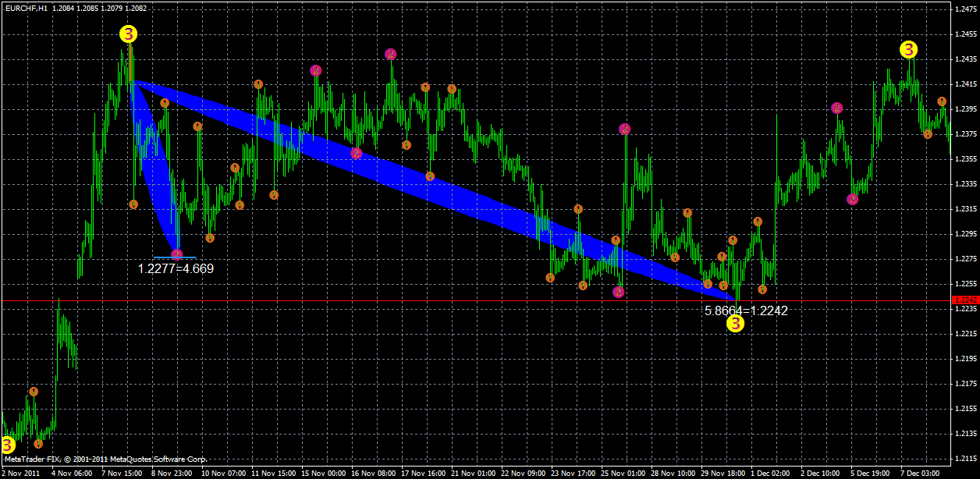
Task: Select the magenta "2" dot above the 25 Nov candle
Action: click(x=625, y=127)
